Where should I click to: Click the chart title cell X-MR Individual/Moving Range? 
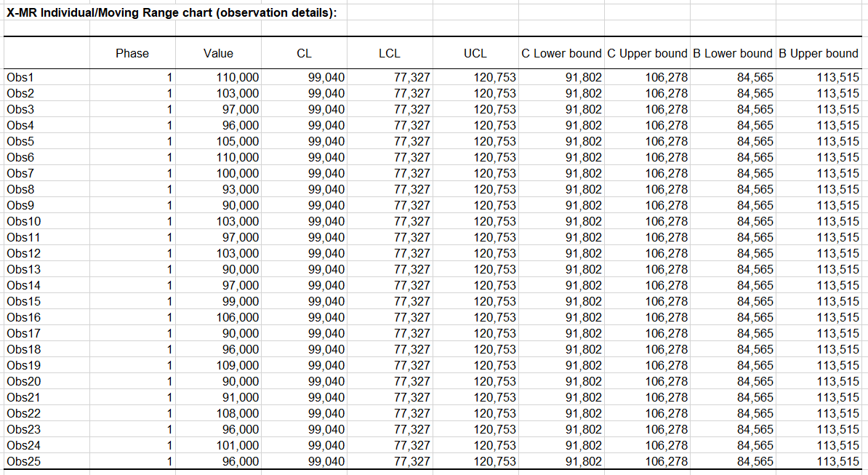tap(171, 13)
